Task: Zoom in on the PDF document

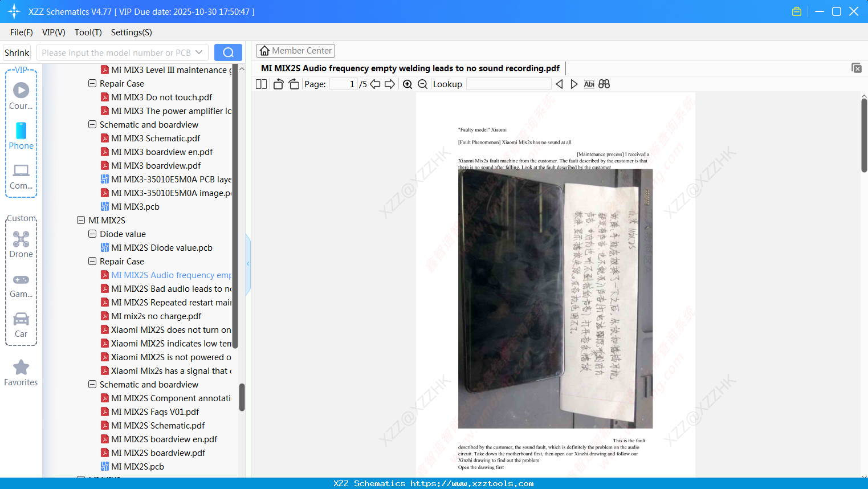Action: tap(407, 84)
